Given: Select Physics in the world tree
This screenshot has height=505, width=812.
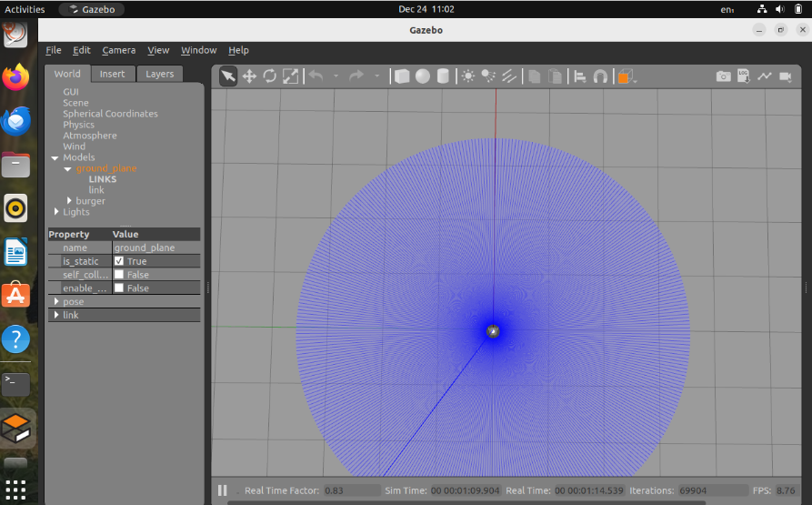Looking at the screenshot, I should 79,125.
